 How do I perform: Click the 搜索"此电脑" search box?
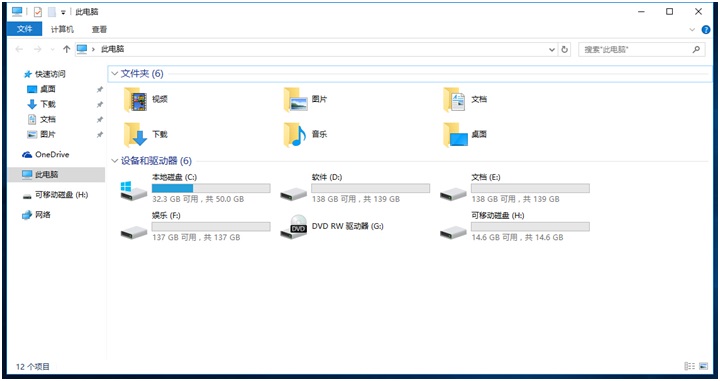coord(641,50)
